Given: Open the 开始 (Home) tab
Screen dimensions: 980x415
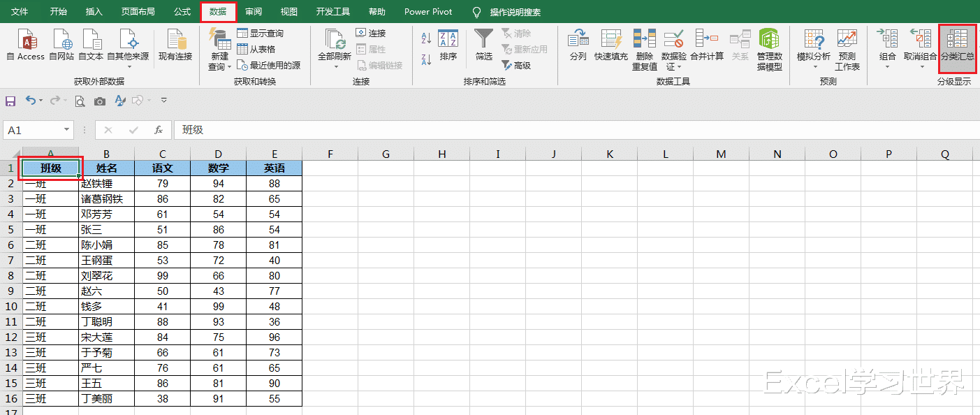Looking at the screenshot, I should click(x=58, y=11).
